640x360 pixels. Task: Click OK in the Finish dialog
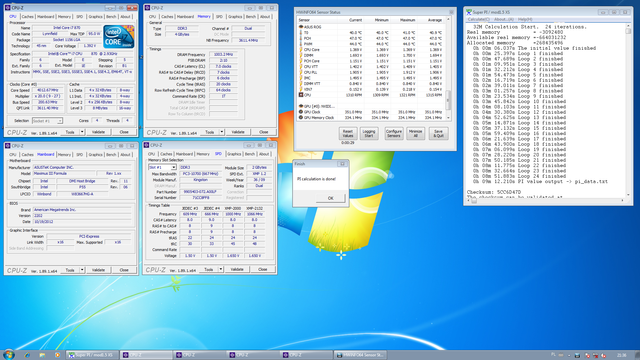tap(330, 198)
